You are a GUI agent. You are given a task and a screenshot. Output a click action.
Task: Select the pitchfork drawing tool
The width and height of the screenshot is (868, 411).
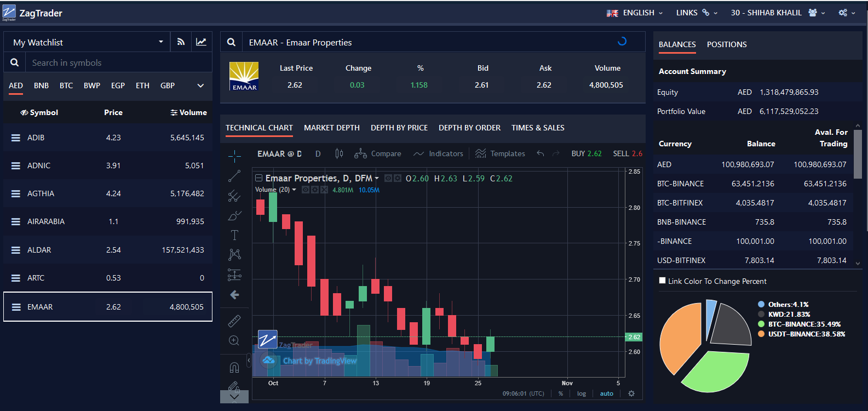pyautogui.click(x=234, y=196)
